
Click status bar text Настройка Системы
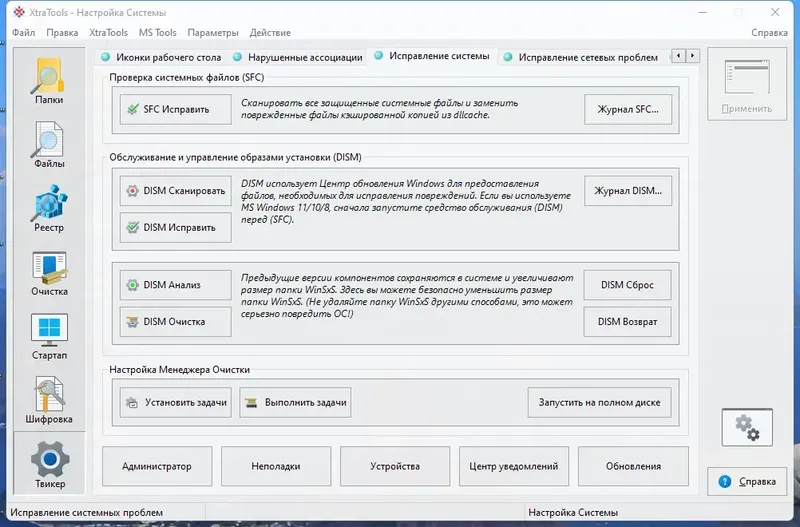pos(573,513)
